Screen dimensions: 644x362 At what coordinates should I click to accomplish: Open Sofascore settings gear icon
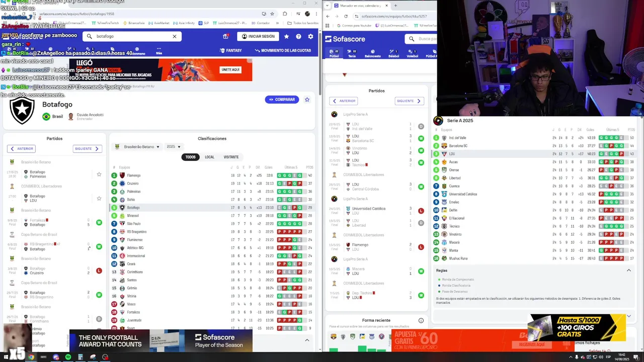310,36
